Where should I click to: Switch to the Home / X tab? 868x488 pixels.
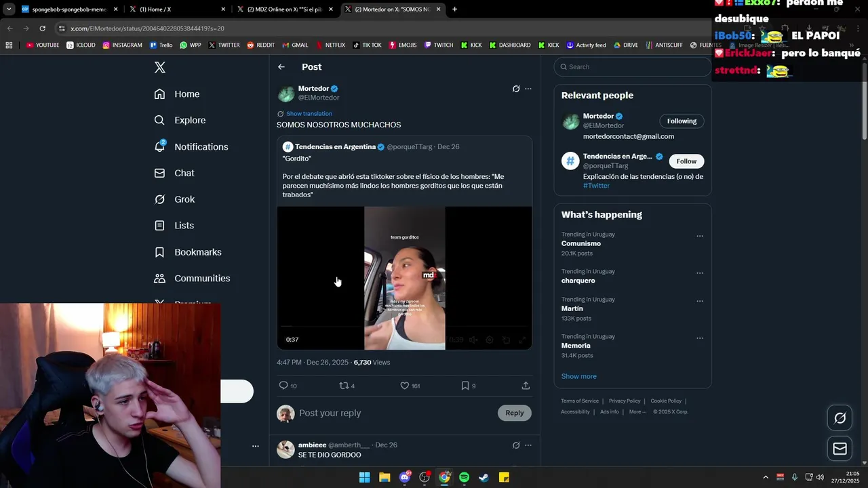pyautogui.click(x=177, y=9)
